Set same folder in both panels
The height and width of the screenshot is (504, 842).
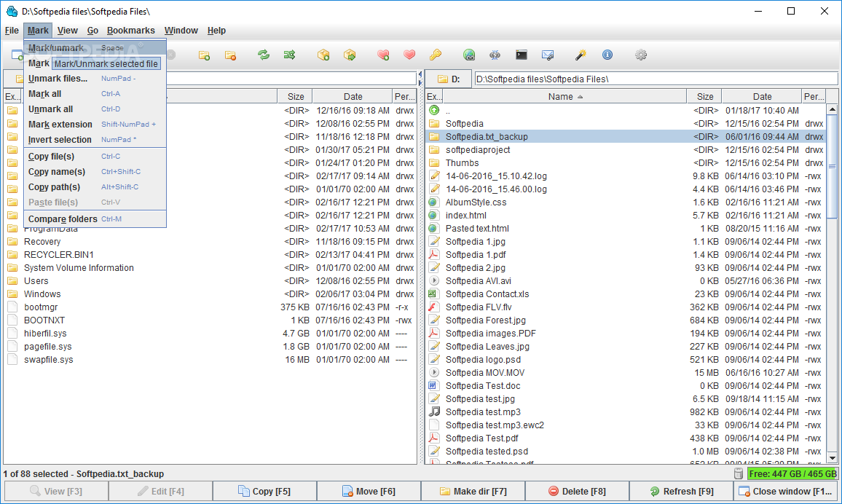(290, 55)
